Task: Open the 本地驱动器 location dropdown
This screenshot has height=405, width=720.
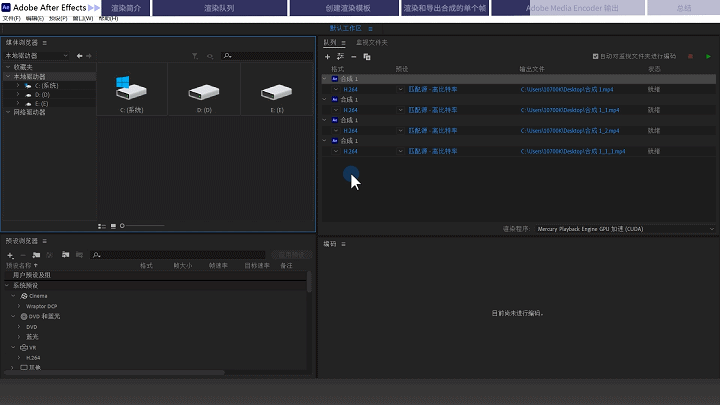Action: click(36, 56)
